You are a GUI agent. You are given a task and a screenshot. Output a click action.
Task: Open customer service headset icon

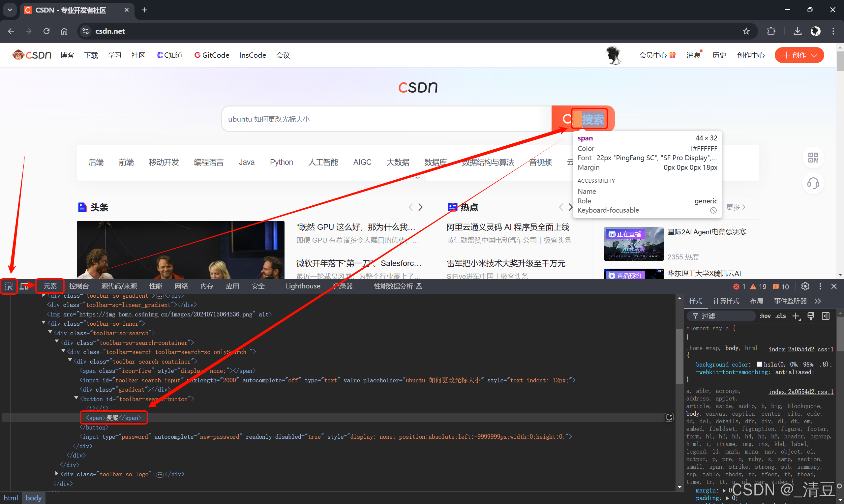(x=813, y=183)
